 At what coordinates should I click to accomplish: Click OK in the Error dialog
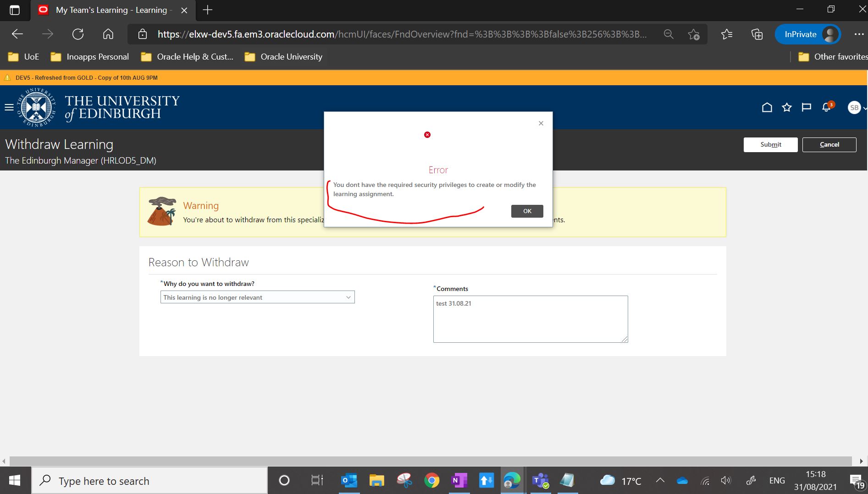pos(527,211)
